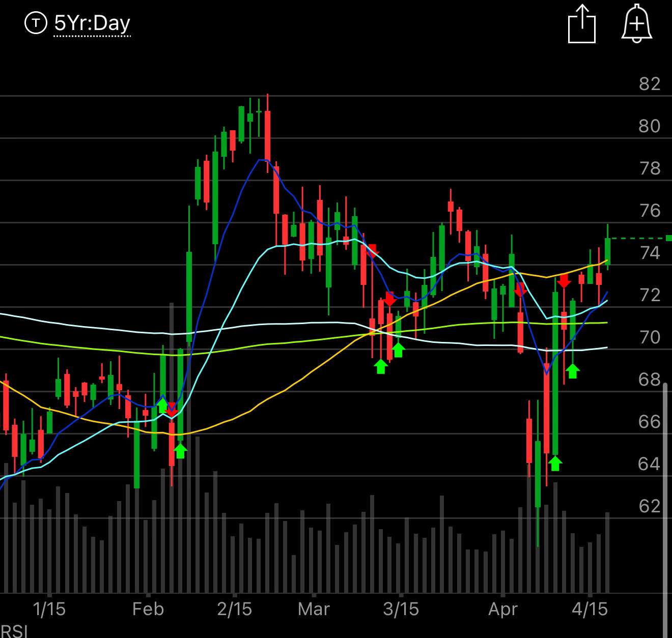Select the 62 price axis label
The image size is (672, 638).
point(649,506)
